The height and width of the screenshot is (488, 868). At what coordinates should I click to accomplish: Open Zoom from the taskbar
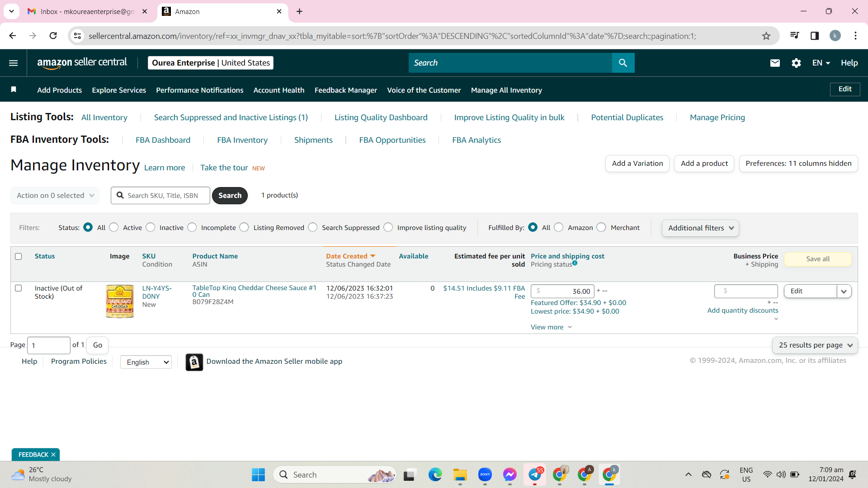click(485, 475)
